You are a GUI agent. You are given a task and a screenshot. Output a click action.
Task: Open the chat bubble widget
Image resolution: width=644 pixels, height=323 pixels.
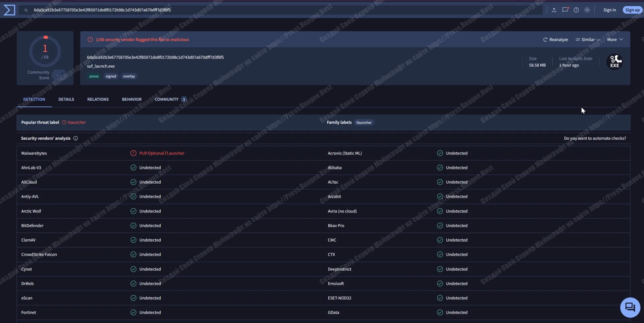click(x=630, y=307)
